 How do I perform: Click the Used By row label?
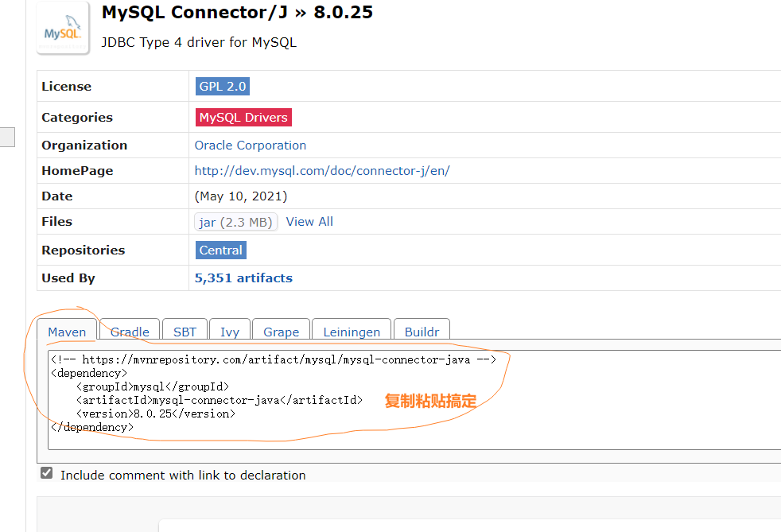click(68, 278)
